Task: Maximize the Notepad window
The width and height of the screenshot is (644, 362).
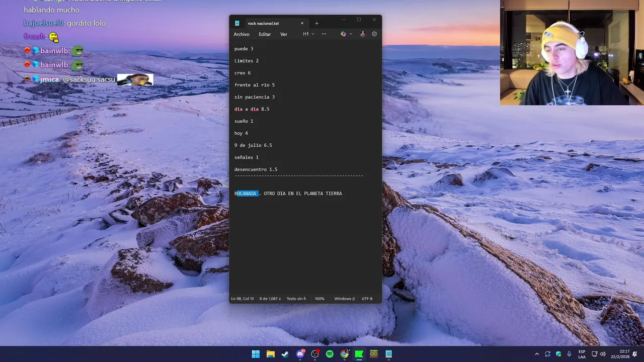Action: coord(359,20)
